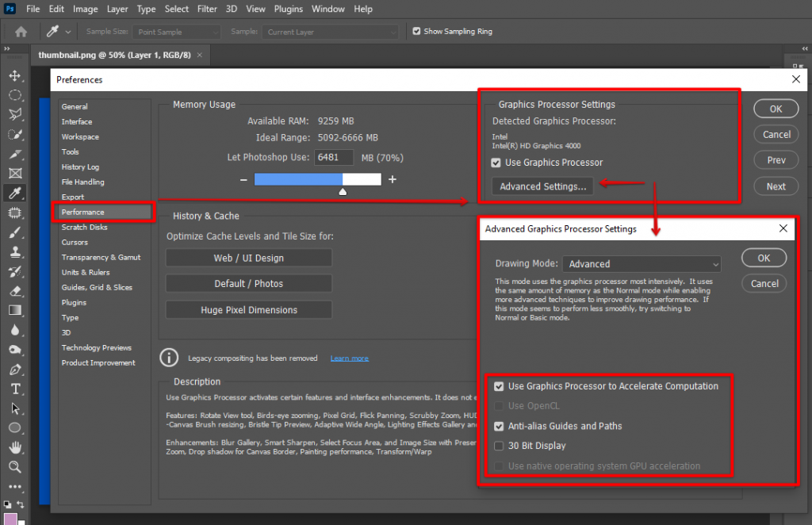Follow the Learn more link
The height and width of the screenshot is (525, 812).
pyautogui.click(x=349, y=358)
